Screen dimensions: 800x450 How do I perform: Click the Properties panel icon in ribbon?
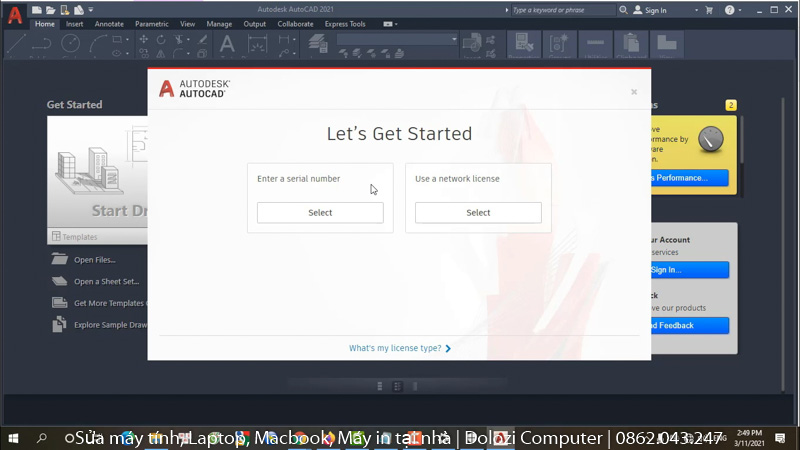pyautogui.click(x=524, y=43)
